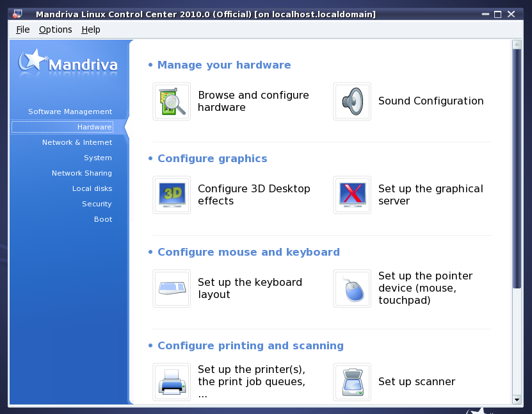Select Software Management in the sidebar
This screenshot has height=414, width=532.
[x=70, y=112]
